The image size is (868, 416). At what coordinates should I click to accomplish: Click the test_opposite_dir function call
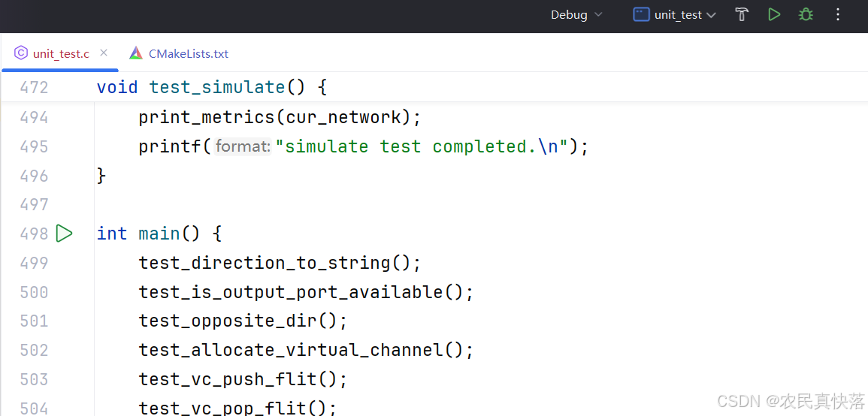tap(228, 321)
